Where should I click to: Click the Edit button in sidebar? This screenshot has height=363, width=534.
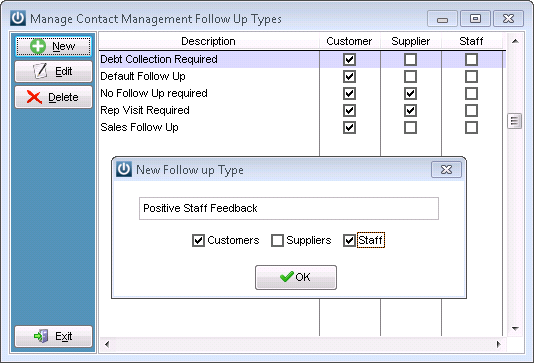(x=53, y=72)
